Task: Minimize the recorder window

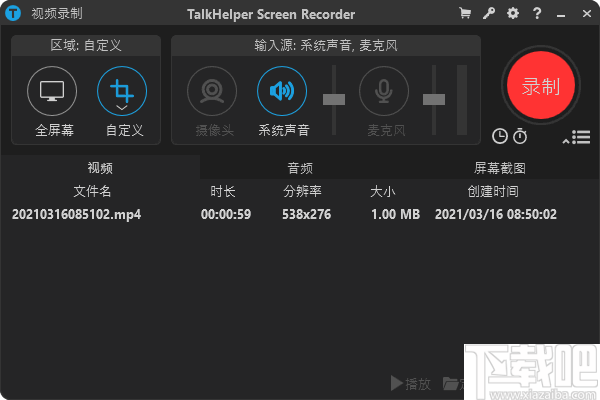Action: tap(561, 15)
